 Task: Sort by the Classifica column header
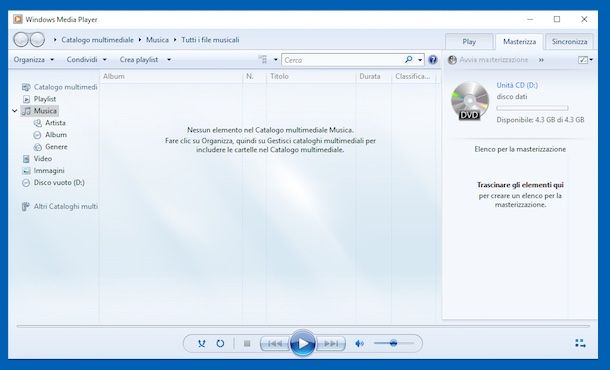[414, 76]
